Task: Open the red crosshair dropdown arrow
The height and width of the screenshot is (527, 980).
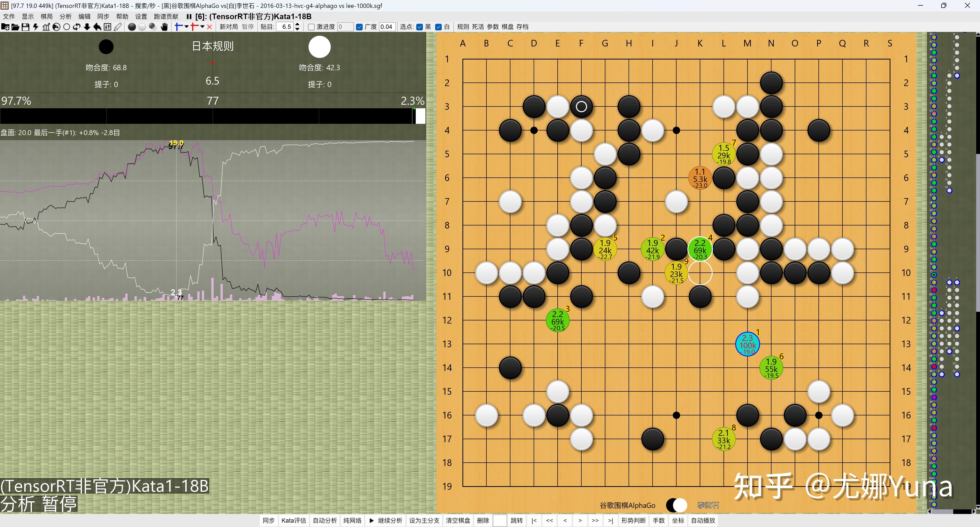Action: (x=202, y=27)
